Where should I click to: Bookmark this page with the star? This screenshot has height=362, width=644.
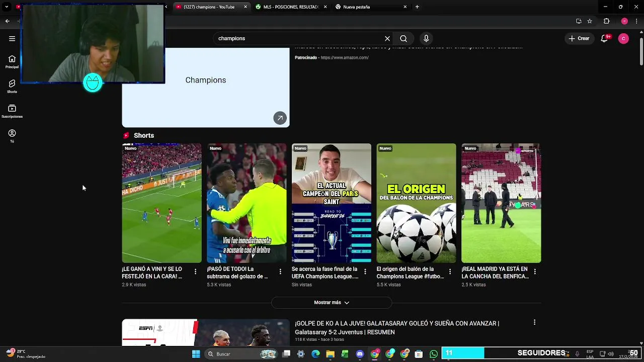(x=590, y=21)
